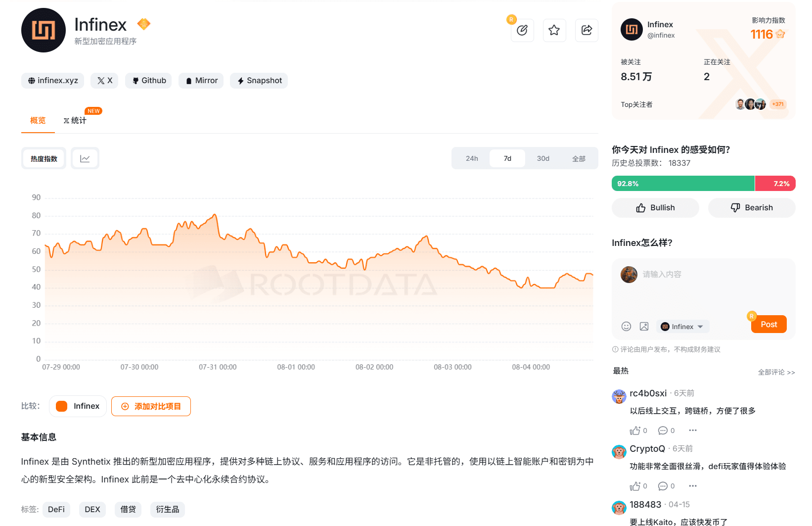812x526 pixels.
Task: Open the X social link chip
Action: [104, 81]
